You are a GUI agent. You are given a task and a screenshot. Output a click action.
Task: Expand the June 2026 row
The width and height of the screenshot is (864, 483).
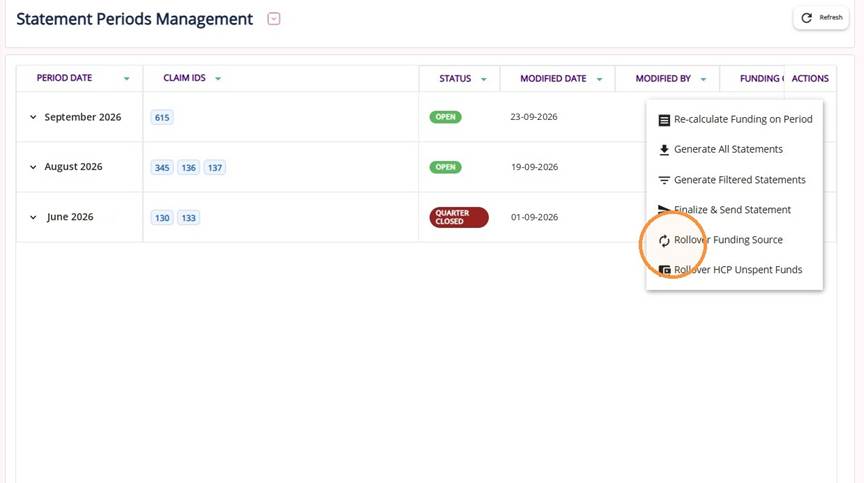click(33, 218)
